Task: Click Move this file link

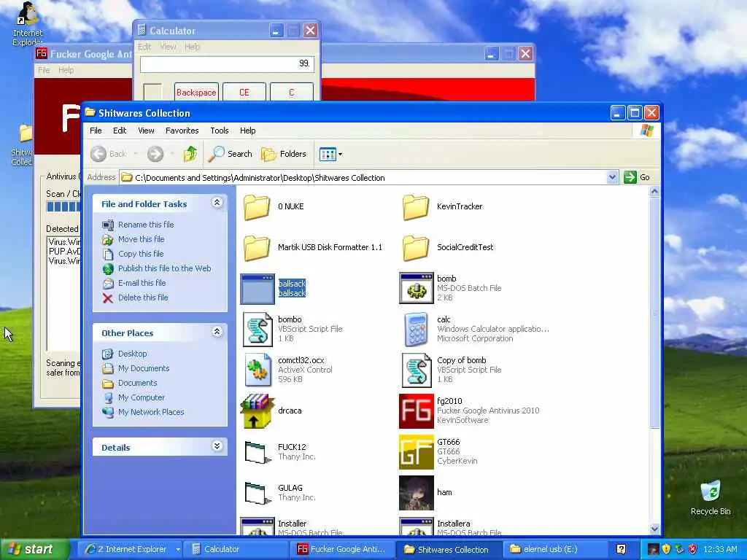Action: [141, 239]
